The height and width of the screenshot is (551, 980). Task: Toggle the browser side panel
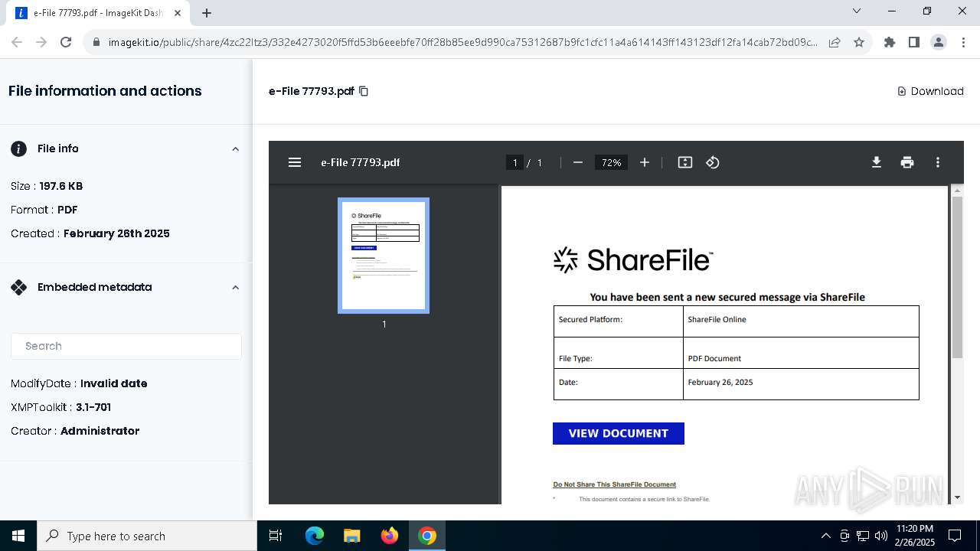pos(914,43)
